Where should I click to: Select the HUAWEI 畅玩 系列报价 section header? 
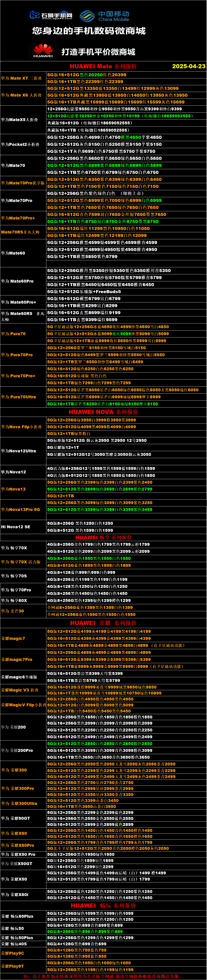tap(103, 906)
